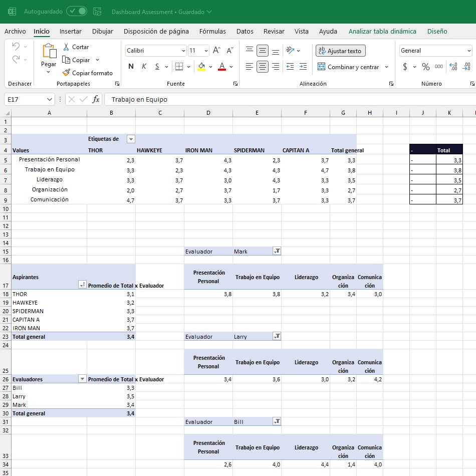Open the font name Calibri dropdown

tap(183, 51)
